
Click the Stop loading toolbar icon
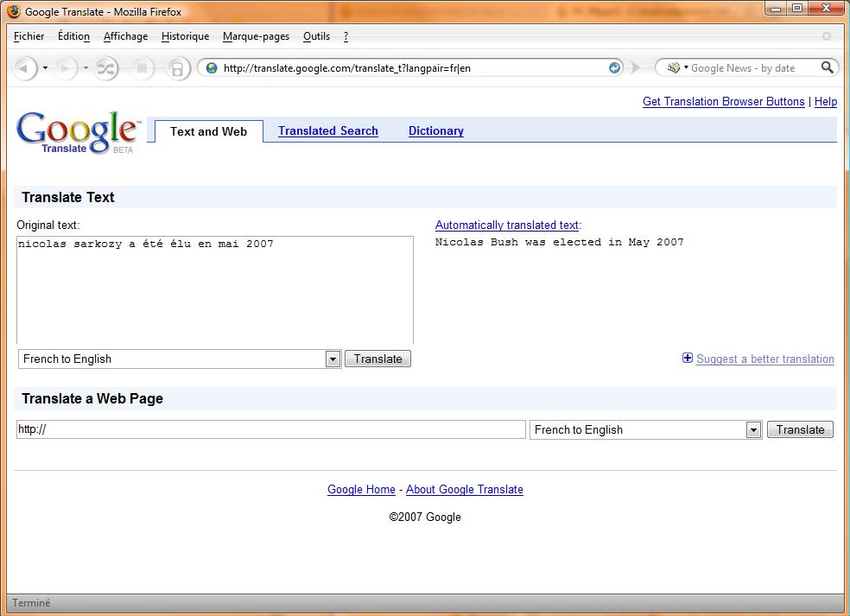tap(142, 68)
